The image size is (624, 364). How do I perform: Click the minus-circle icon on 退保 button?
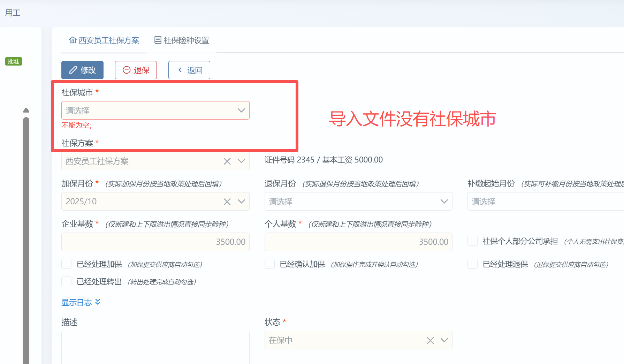(x=127, y=70)
